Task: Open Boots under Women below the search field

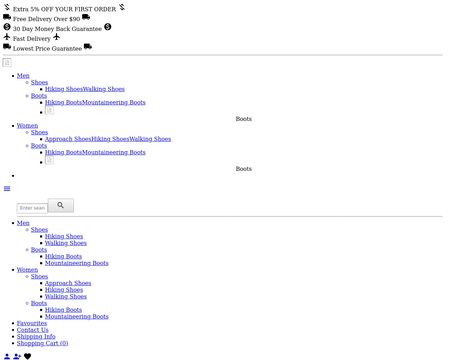Action: (x=39, y=303)
